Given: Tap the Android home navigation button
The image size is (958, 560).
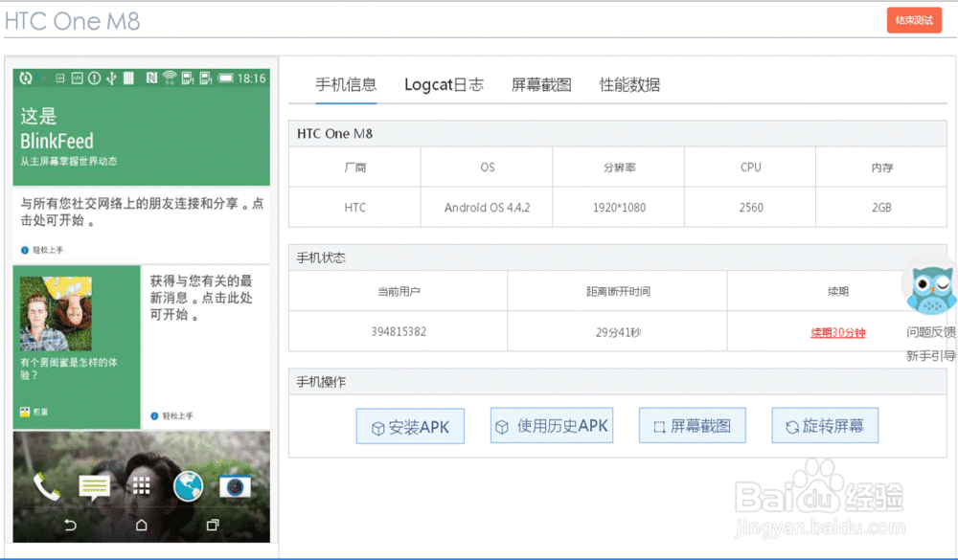Looking at the screenshot, I should tap(141, 526).
